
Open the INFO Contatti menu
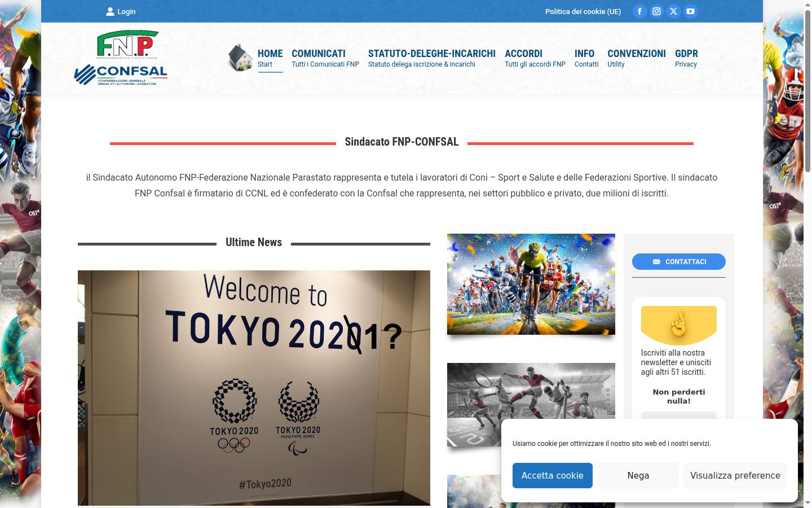586,58
